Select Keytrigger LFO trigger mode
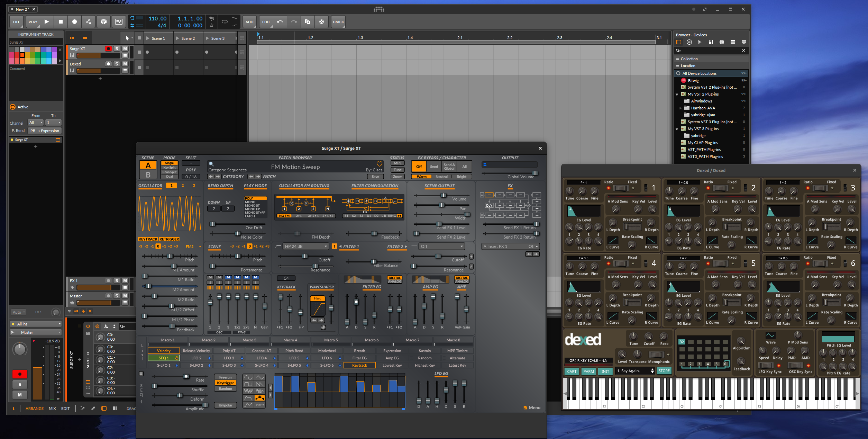This screenshot has height=439, width=868. pyautogui.click(x=225, y=383)
